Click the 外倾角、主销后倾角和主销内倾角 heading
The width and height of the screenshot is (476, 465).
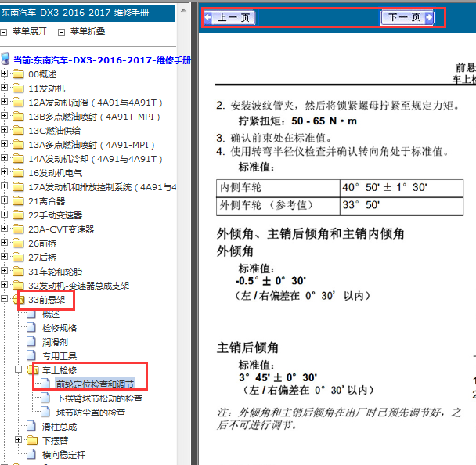click(x=310, y=234)
